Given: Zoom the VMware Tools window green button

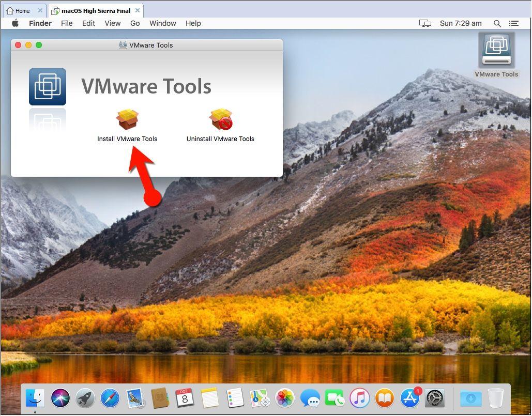Looking at the screenshot, I should pyautogui.click(x=39, y=45).
